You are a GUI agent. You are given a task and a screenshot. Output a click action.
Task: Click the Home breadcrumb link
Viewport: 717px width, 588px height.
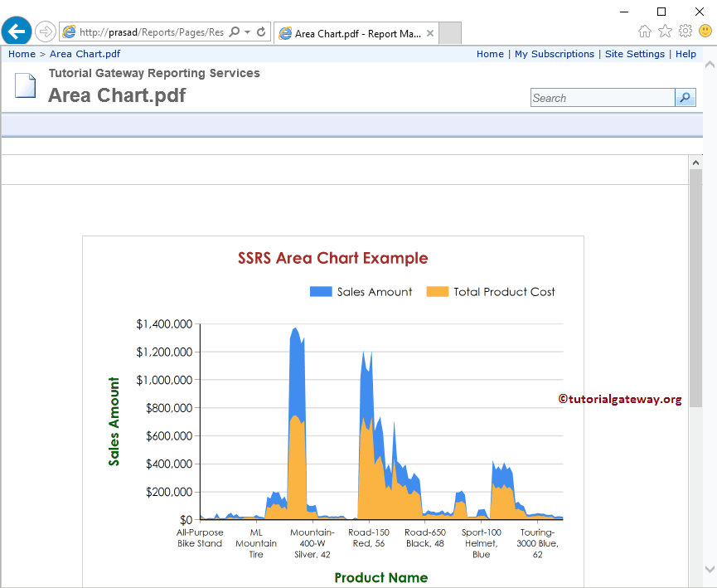click(22, 54)
